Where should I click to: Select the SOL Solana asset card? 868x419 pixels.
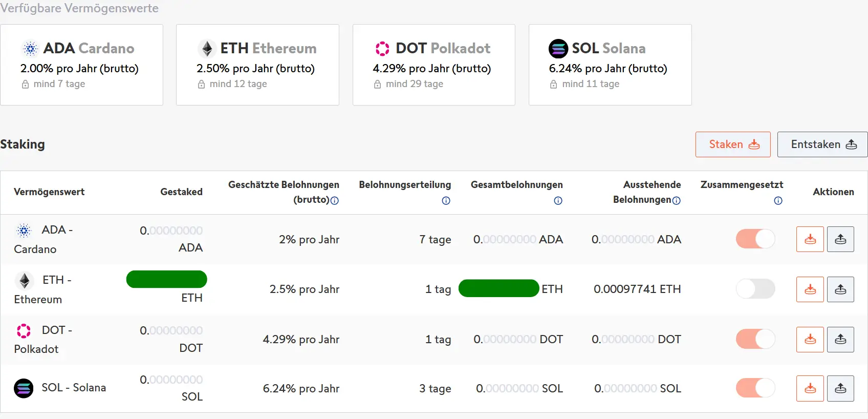click(x=610, y=65)
